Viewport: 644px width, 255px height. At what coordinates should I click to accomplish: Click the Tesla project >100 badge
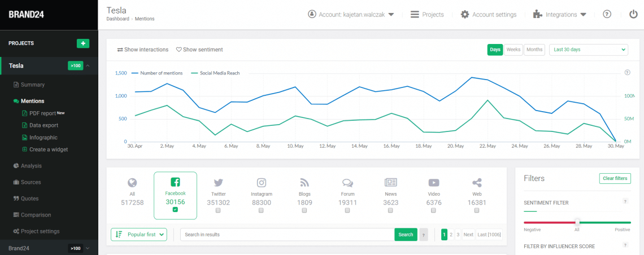(76, 65)
